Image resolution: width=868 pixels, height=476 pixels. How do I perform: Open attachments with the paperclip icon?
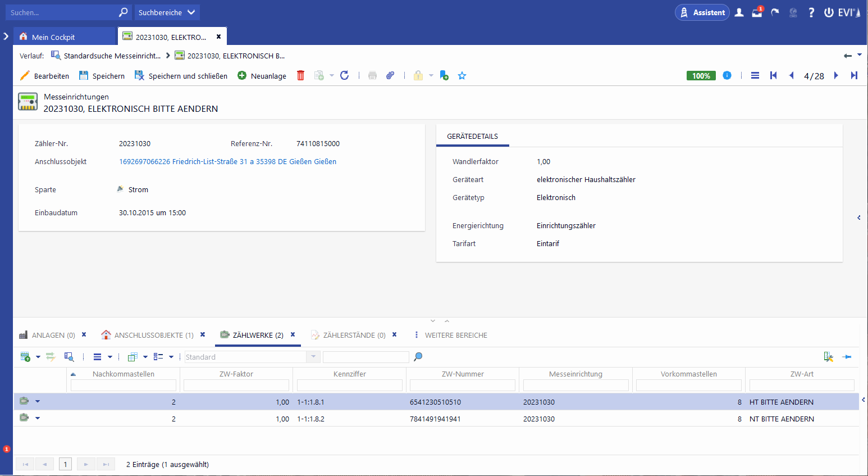(390, 75)
